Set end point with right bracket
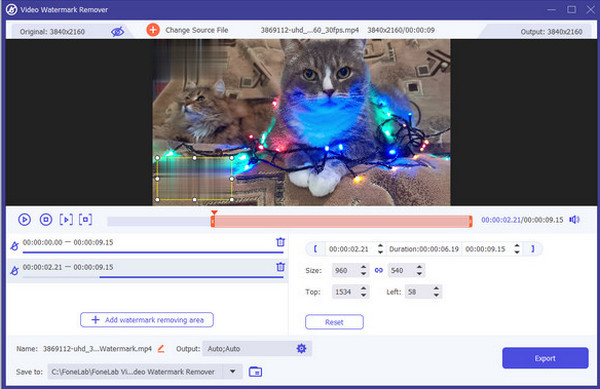The height and width of the screenshot is (389, 600). [532, 249]
